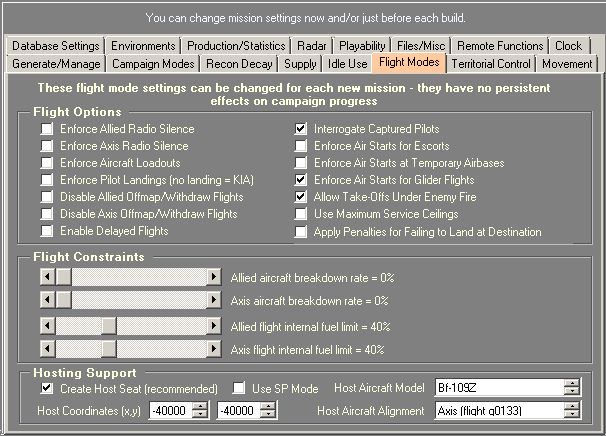Click right arrow of Axis breakdown rate slider

pos(214,300)
